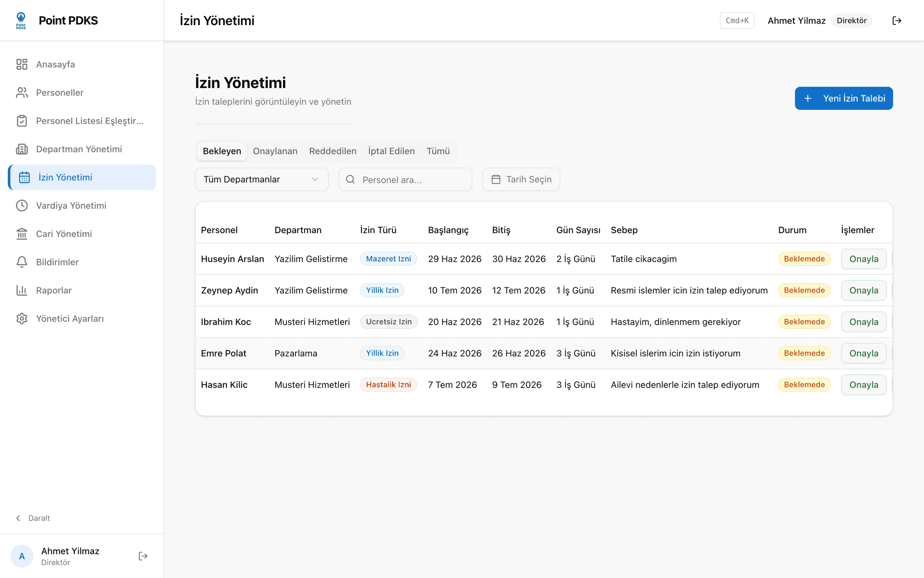Click the Gün Sayısı column header

coord(578,230)
